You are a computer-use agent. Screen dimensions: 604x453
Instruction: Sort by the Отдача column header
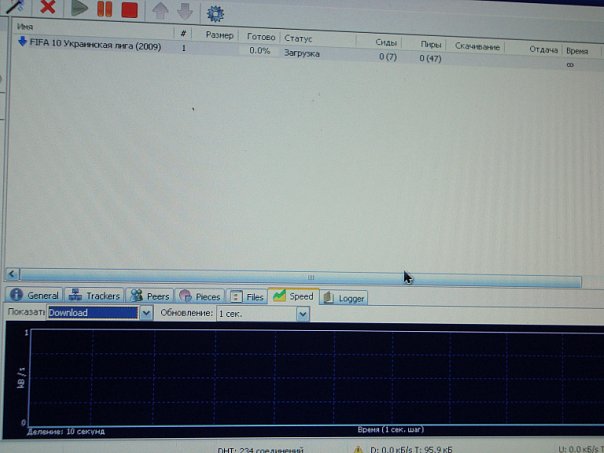coord(543,49)
